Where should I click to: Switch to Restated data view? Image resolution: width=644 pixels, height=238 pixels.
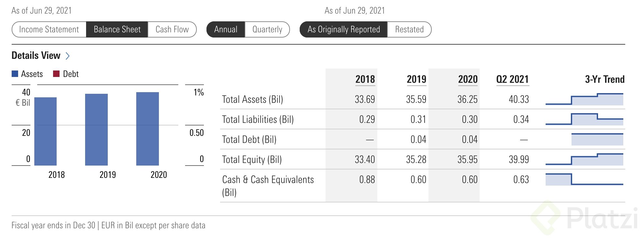(x=409, y=29)
